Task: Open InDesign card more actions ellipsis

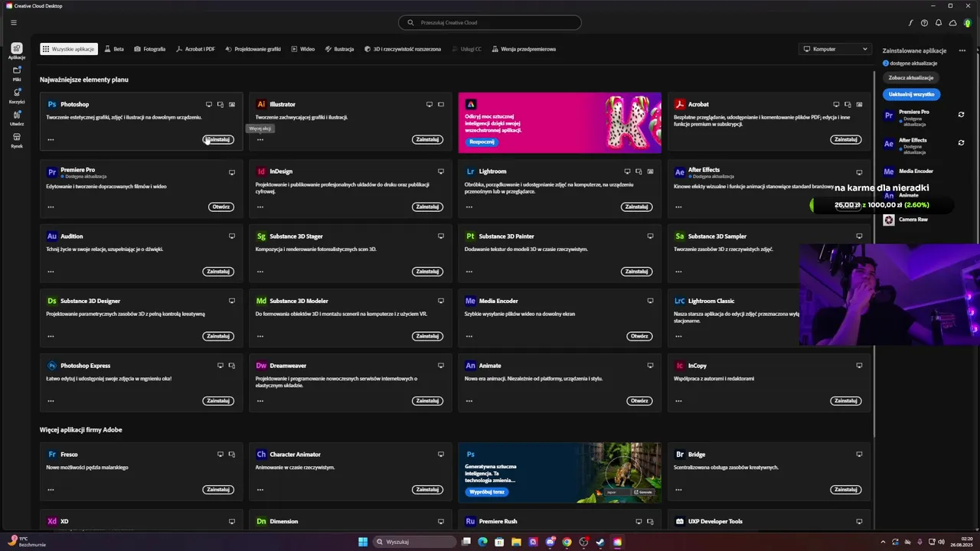Action: click(x=260, y=207)
